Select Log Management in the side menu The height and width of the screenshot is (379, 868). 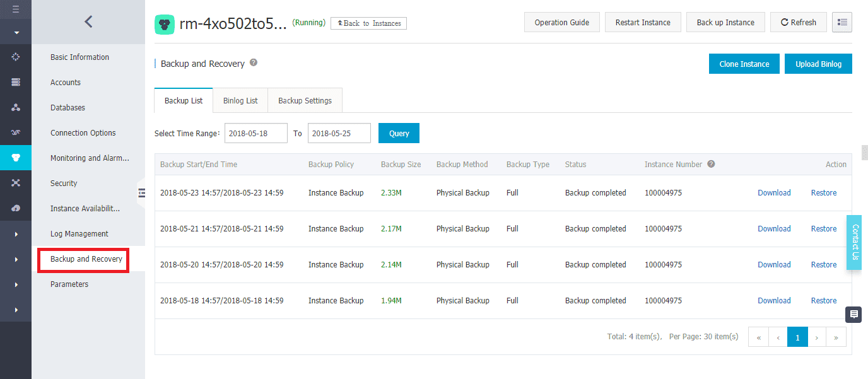[x=79, y=234]
